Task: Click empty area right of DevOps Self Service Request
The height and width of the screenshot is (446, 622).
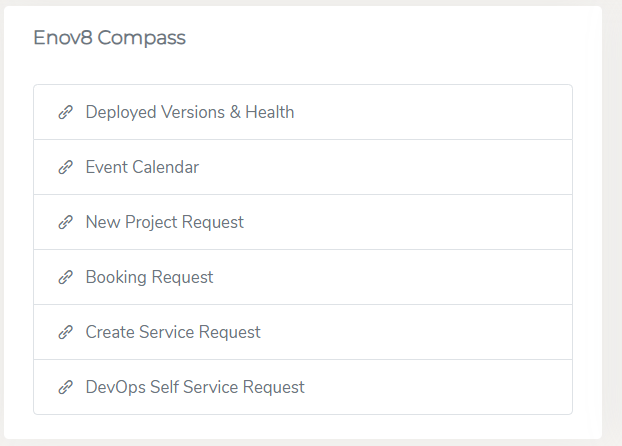Action: [x=460, y=387]
